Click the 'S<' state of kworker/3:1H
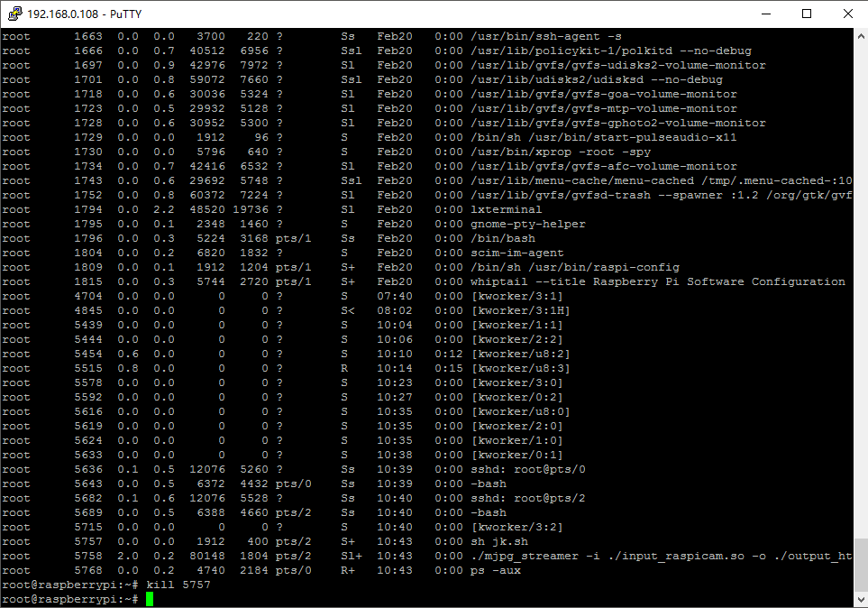The width and height of the screenshot is (868, 608). click(x=348, y=310)
